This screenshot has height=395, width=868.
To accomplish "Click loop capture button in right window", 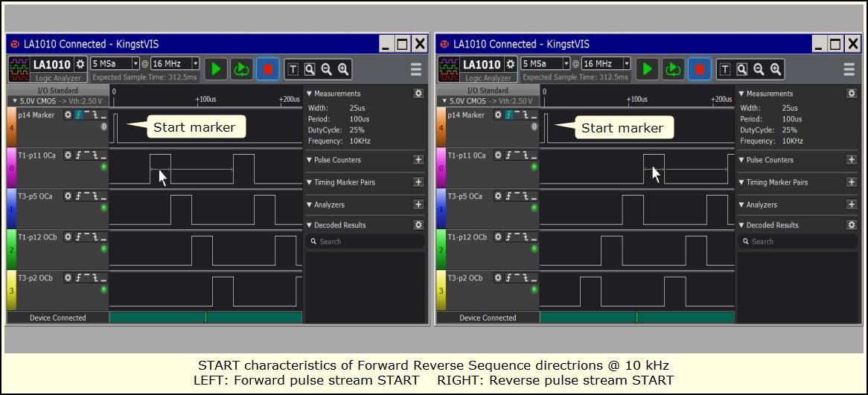I will tap(672, 69).
